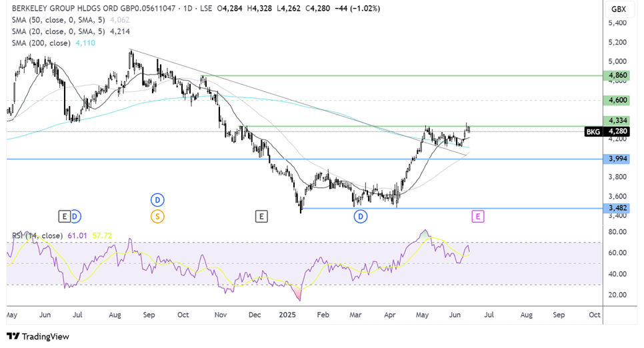Click the Mar label on the time axis
This screenshot has height=348, width=644.
click(355, 315)
